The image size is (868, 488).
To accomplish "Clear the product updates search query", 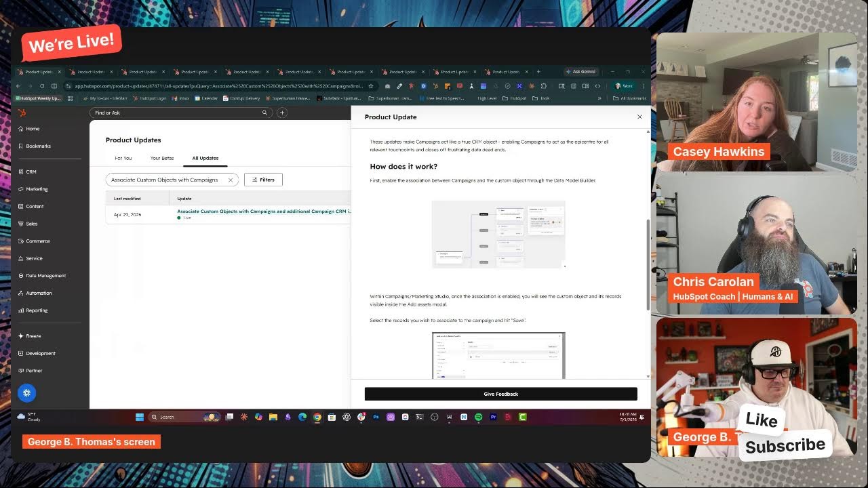I will click(231, 180).
